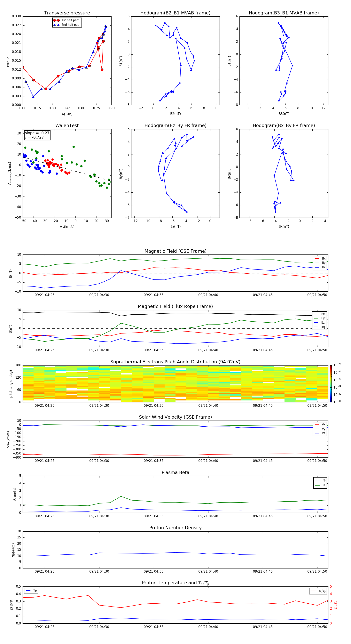Click the 'Hodogram(Bz_By FR frame)' title

point(175,125)
